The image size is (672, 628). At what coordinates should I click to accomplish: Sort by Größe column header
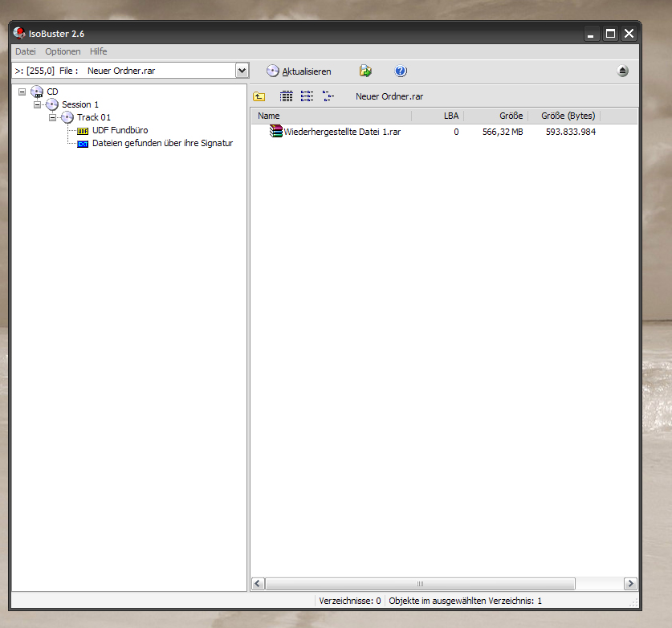pyautogui.click(x=496, y=116)
